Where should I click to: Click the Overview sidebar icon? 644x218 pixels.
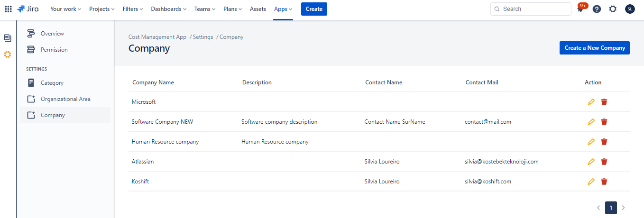click(x=31, y=34)
